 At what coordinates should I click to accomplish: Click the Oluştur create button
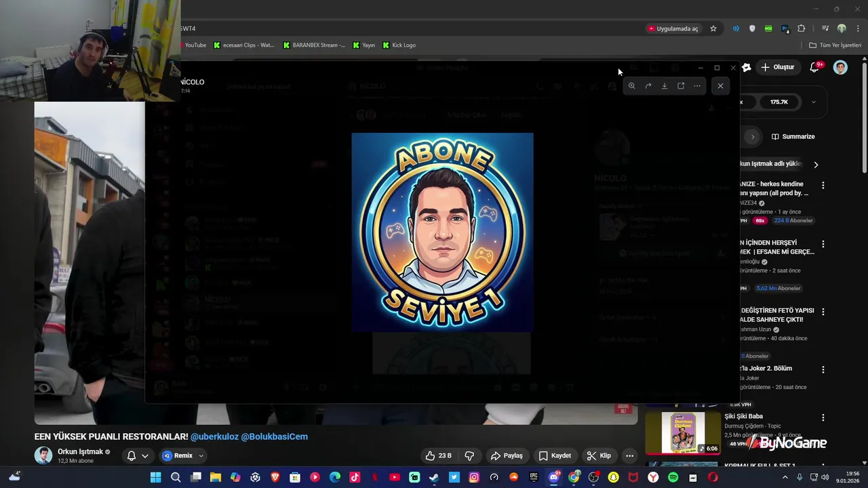click(x=777, y=67)
